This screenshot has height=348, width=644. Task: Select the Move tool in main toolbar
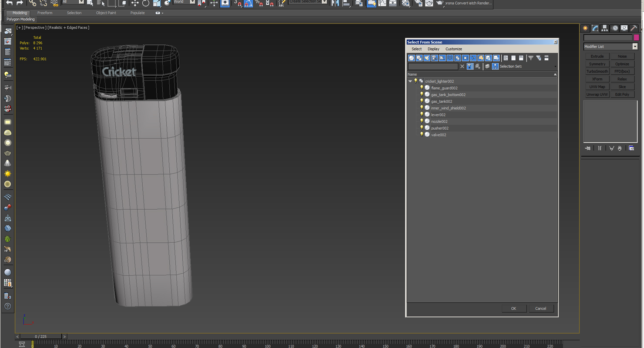coord(135,3)
